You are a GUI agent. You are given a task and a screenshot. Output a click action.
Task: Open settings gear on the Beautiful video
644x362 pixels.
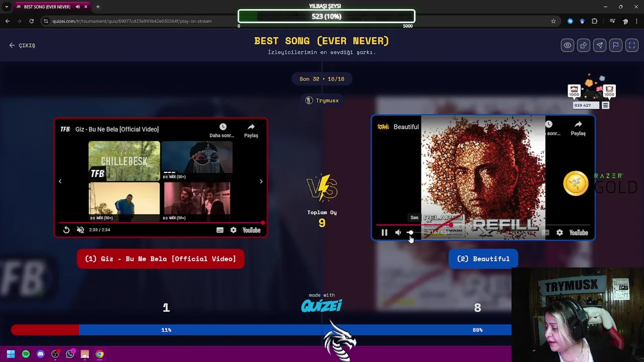(559, 233)
